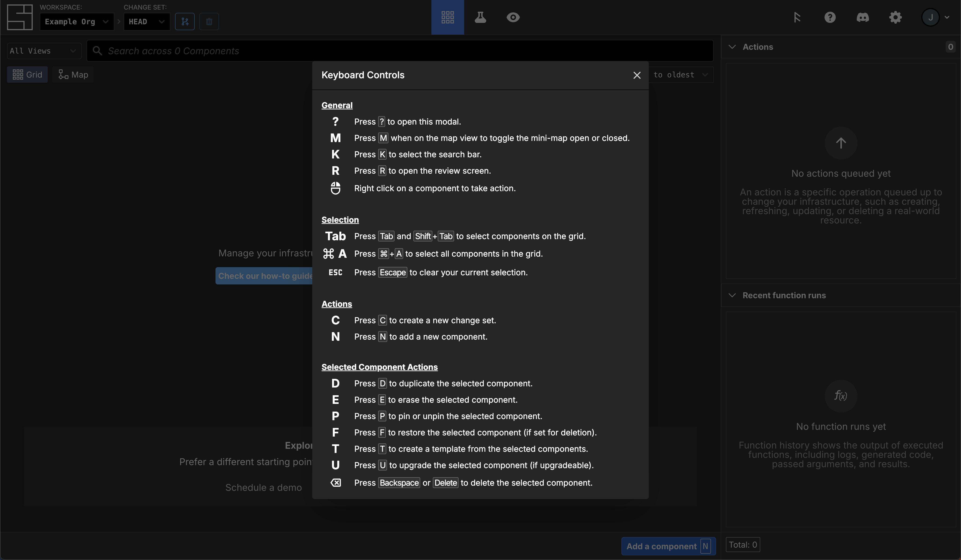Click the f(x) function icon in runs panel

point(841,396)
